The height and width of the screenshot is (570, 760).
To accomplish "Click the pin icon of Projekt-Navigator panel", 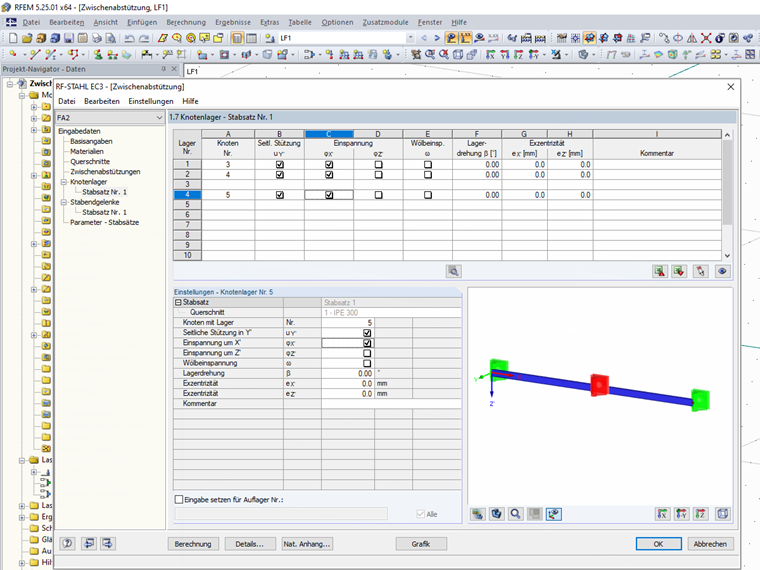I will [x=163, y=69].
